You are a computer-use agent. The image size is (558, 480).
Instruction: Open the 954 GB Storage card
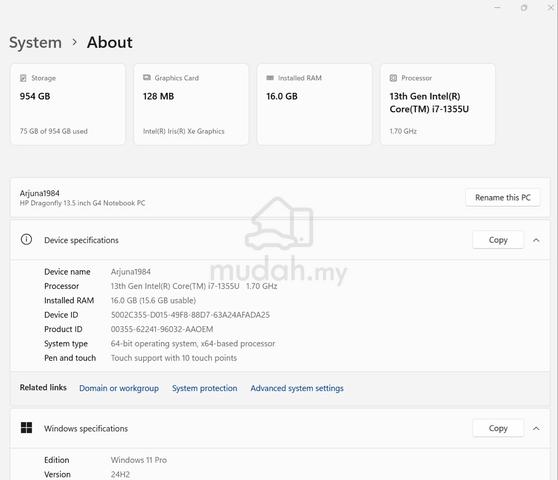pyautogui.click(x=68, y=104)
